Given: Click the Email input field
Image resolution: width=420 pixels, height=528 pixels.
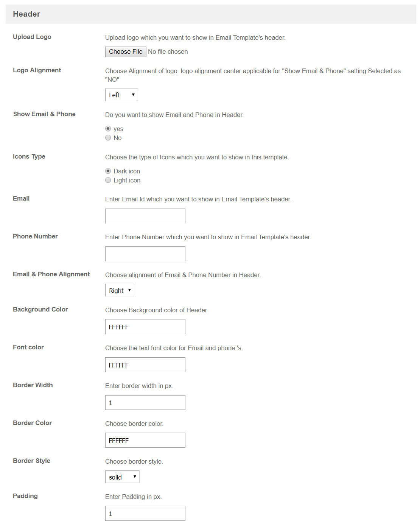Looking at the screenshot, I should point(145,216).
